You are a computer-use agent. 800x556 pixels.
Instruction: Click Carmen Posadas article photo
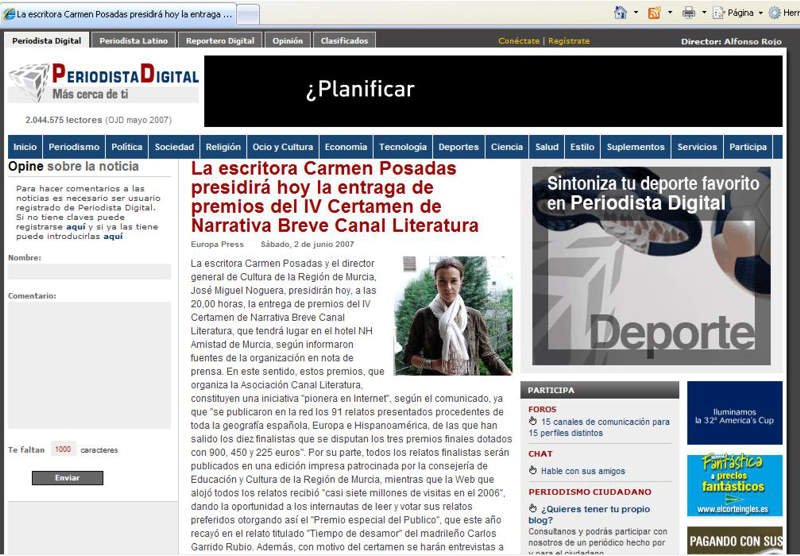pos(453,315)
